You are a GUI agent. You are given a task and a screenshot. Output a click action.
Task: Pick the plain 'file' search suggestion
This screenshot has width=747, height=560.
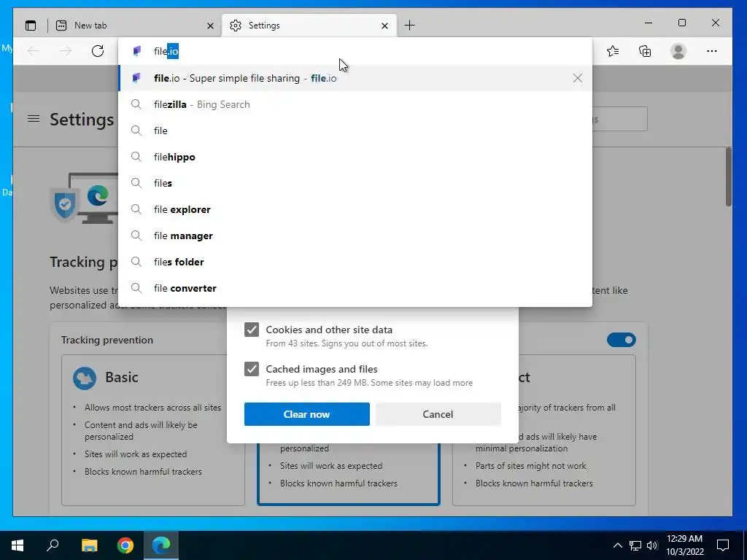pos(355,131)
